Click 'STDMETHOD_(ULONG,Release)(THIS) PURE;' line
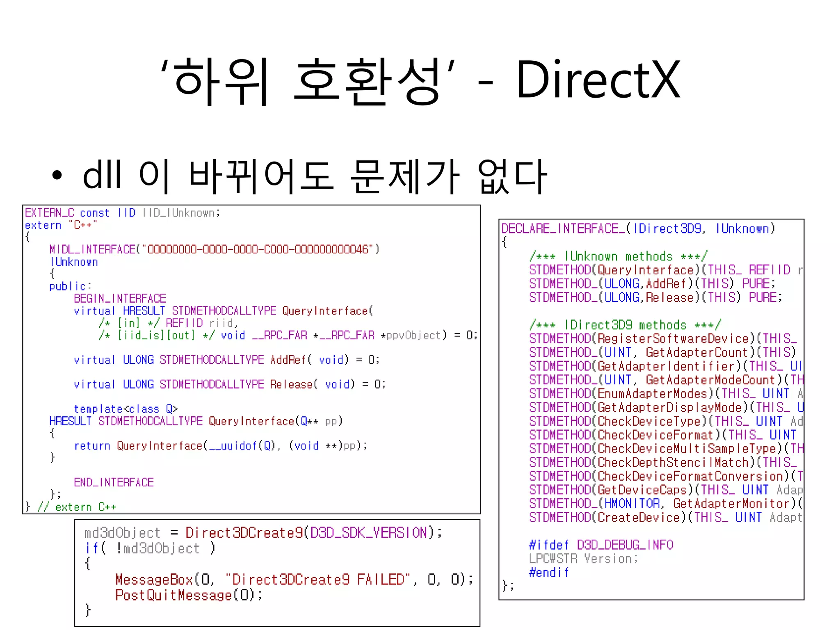Viewport: 840px width, 630px height. coord(655,297)
